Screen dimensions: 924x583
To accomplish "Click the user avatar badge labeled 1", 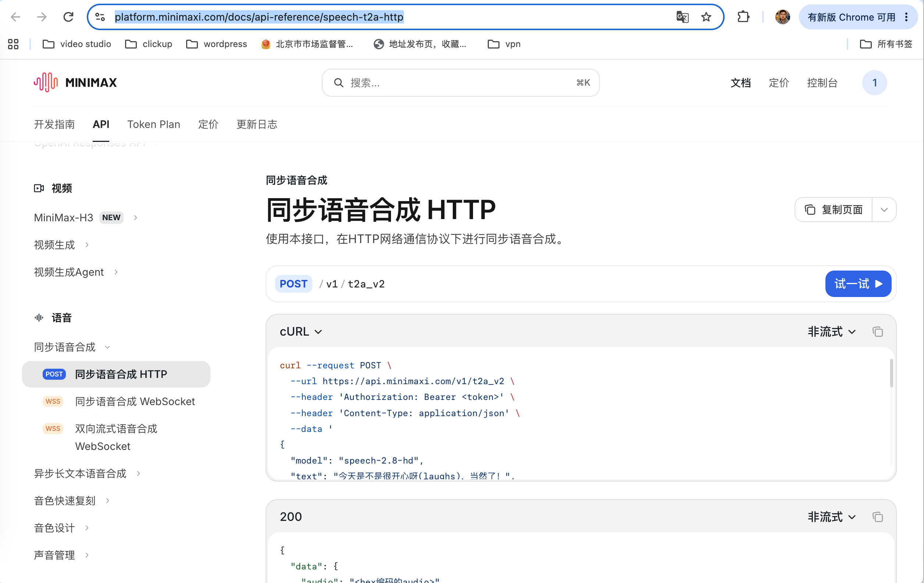I will click(874, 82).
